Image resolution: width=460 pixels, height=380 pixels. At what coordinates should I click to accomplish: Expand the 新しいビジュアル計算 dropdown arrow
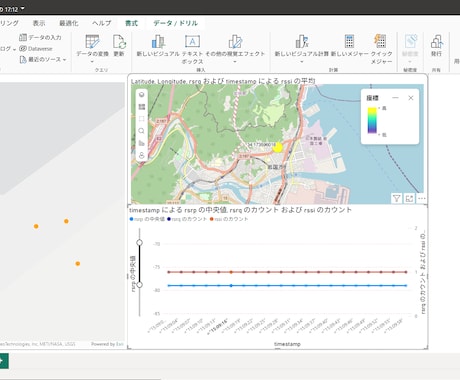[x=302, y=62]
